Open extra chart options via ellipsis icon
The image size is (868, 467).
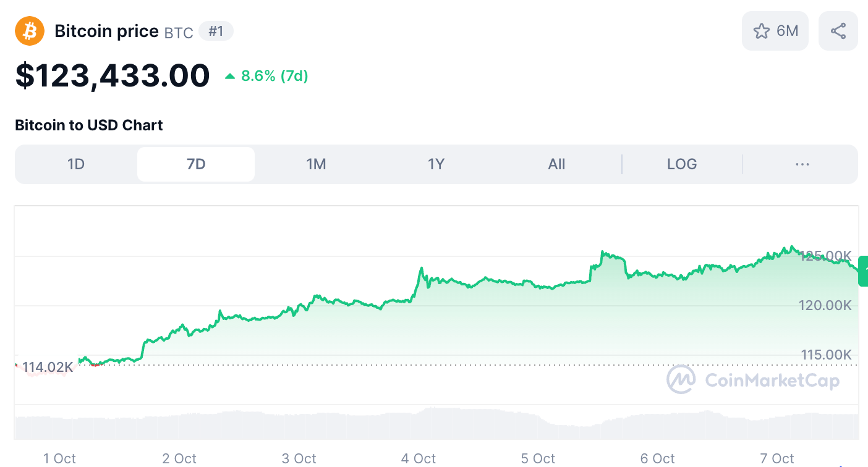click(802, 164)
